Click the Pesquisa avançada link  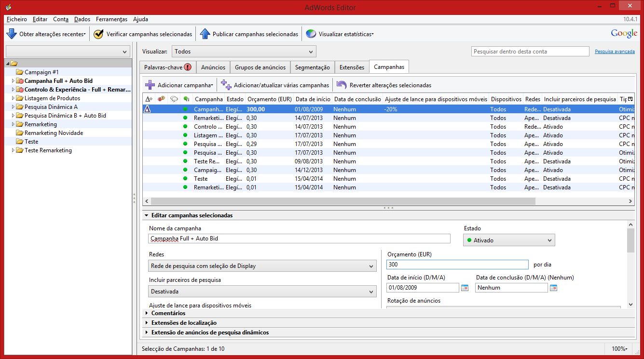pos(615,52)
